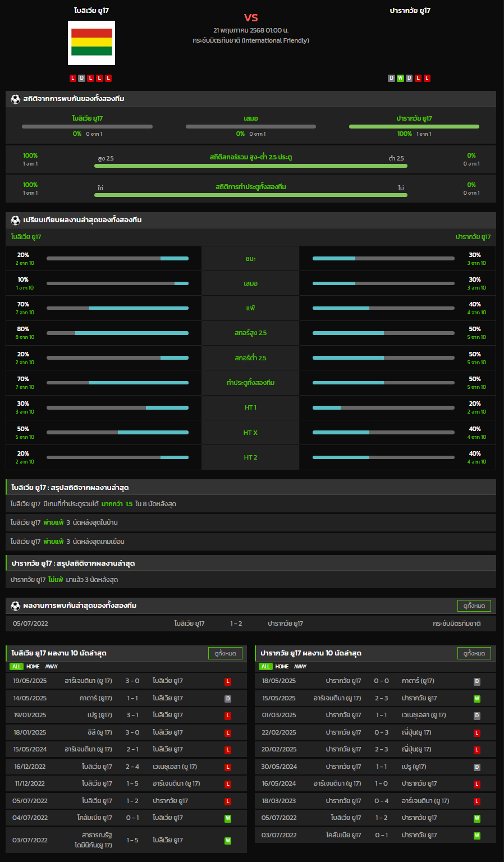Switch to the HOME tab for ปารากวัย ยู17 matches

click(282, 667)
